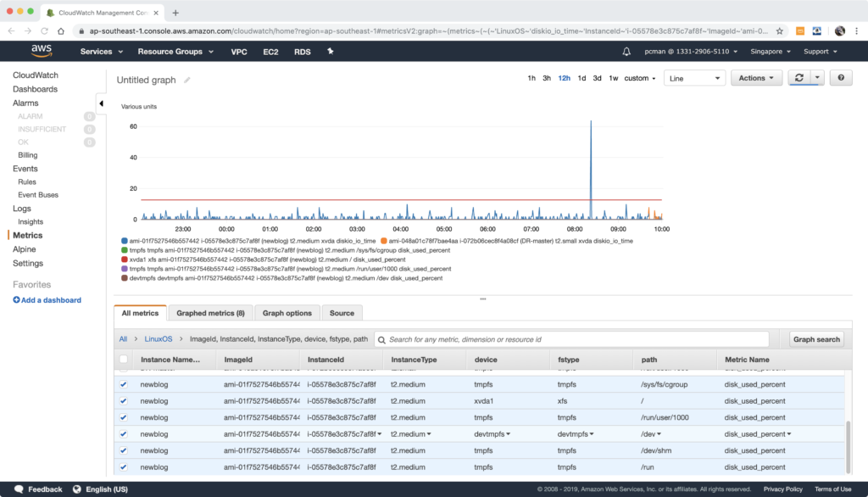Click the browser address bar URL
868x497 pixels.
(428, 31)
